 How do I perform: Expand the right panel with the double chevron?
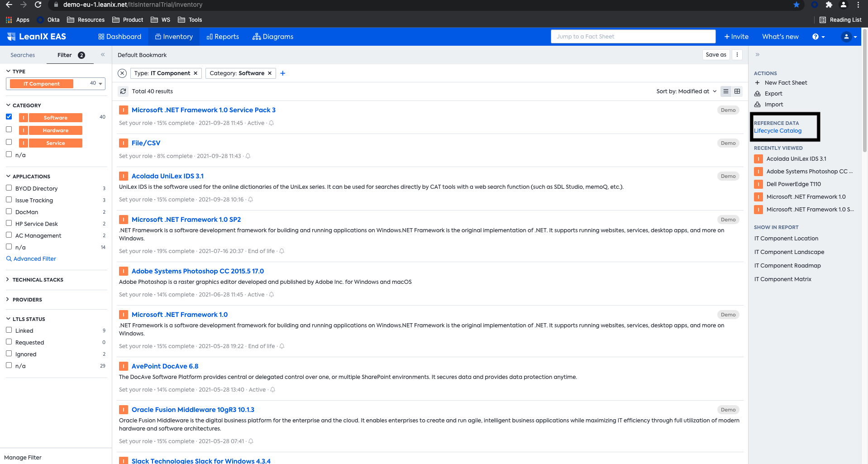pos(757,55)
